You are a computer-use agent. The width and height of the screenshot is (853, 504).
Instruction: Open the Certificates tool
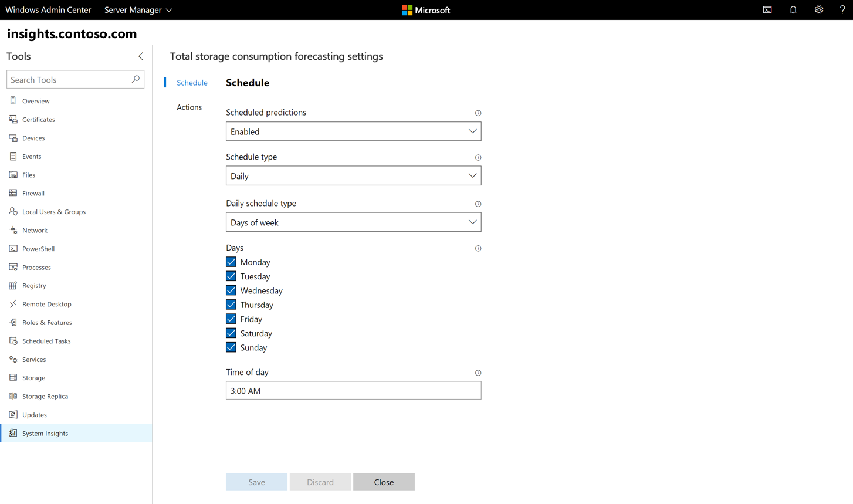(x=39, y=119)
